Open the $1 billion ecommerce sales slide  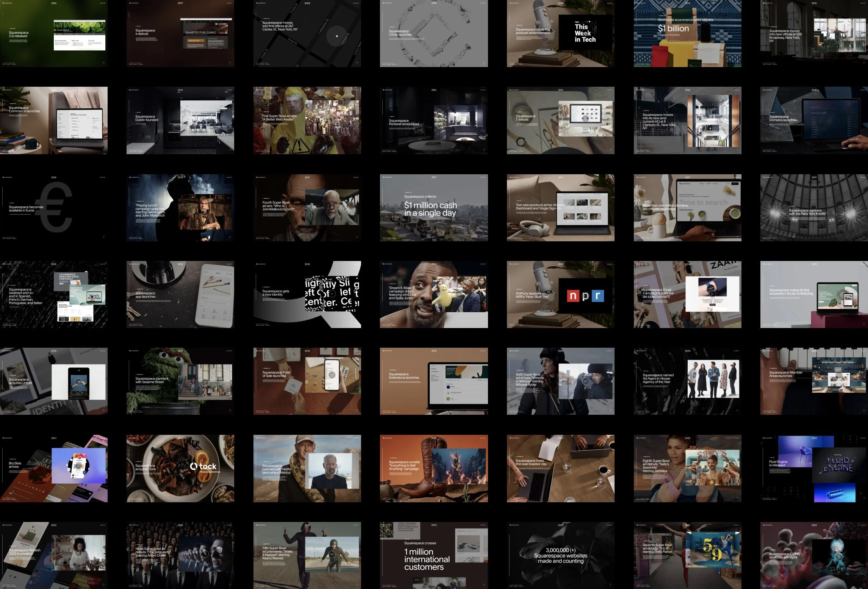(x=687, y=34)
